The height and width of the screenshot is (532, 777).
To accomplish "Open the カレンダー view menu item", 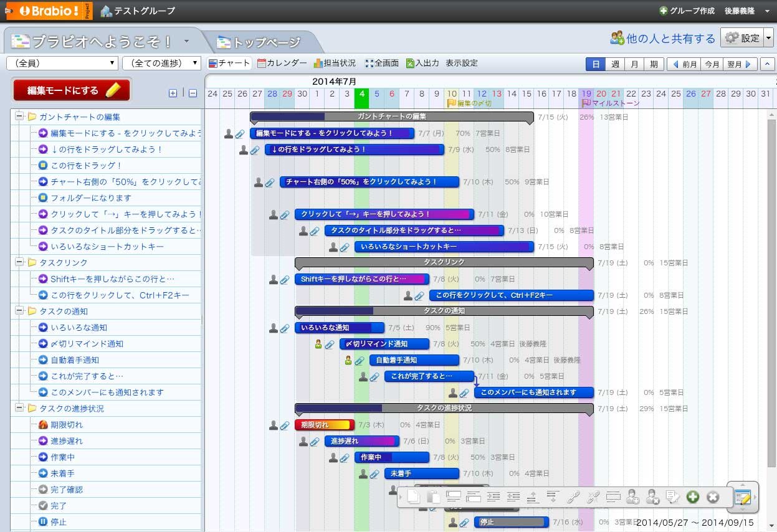I will pyautogui.click(x=282, y=63).
